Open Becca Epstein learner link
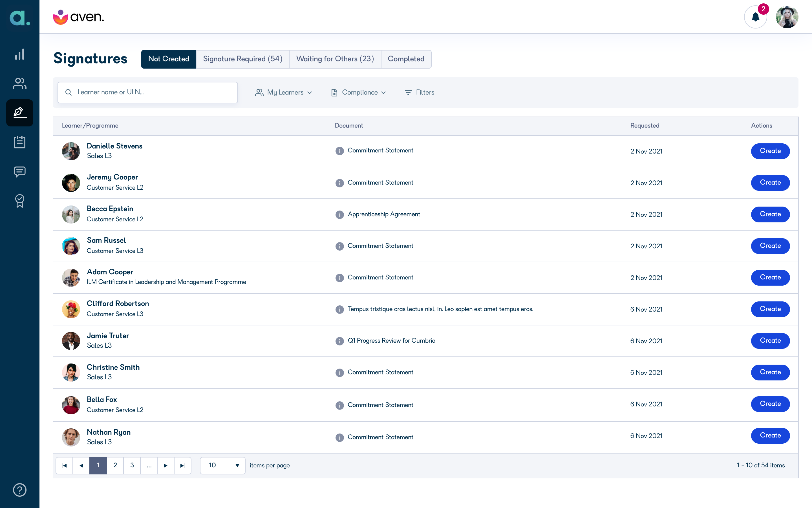Screen dimensions: 812x508 (x=110, y=209)
